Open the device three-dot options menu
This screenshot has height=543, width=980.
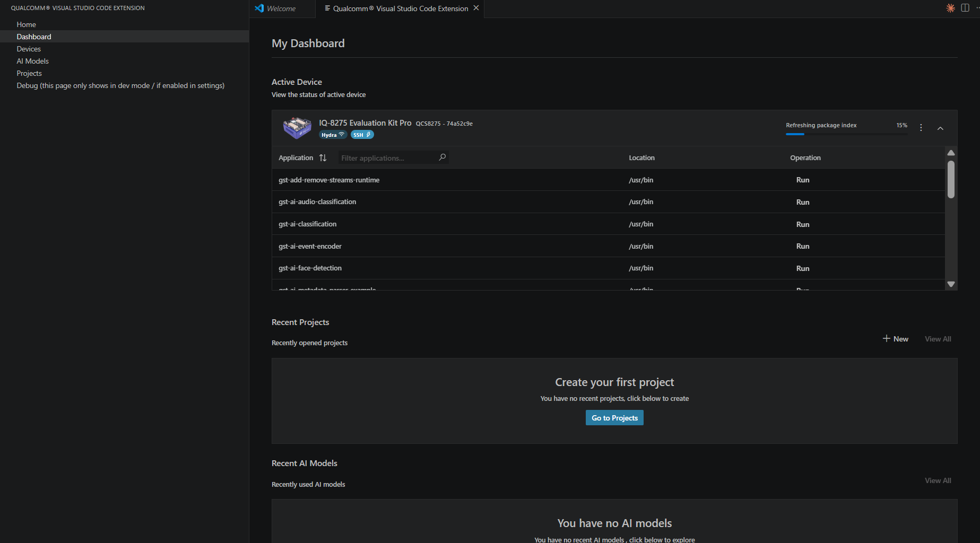[x=921, y=128]
